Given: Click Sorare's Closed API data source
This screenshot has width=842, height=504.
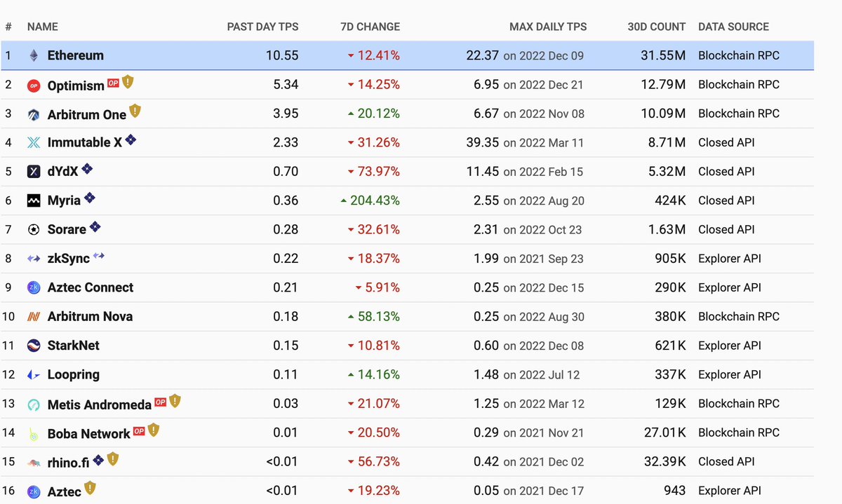Looking at the screenshot, I should 726,229.
